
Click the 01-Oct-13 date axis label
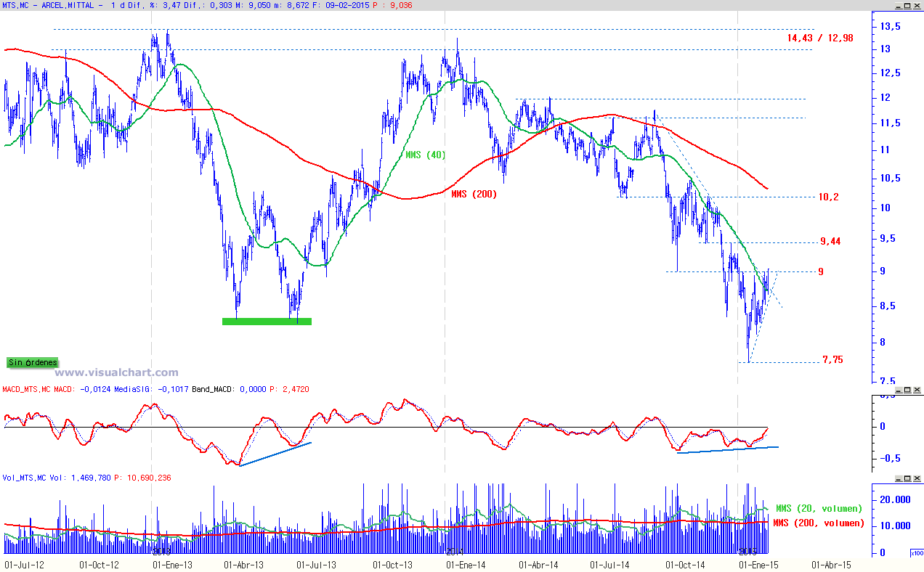392,564
